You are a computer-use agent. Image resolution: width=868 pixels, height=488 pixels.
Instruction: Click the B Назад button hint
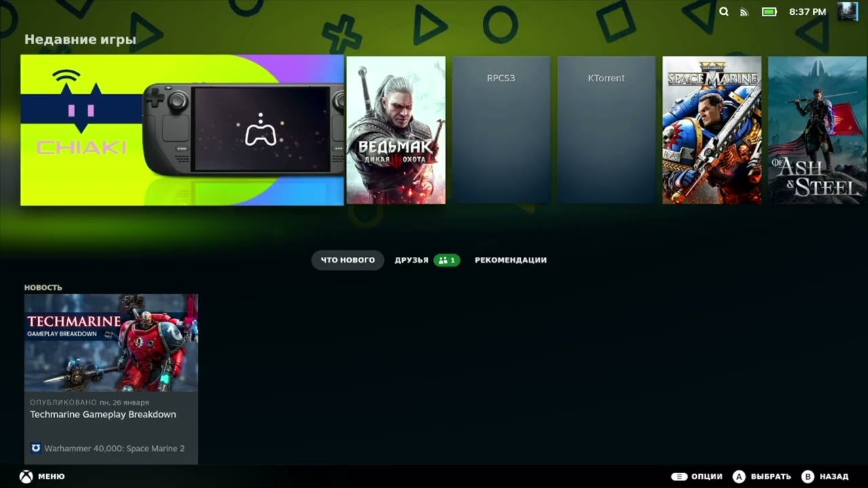(825, 476)
